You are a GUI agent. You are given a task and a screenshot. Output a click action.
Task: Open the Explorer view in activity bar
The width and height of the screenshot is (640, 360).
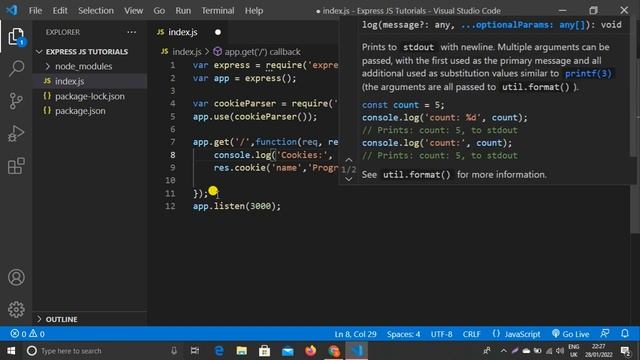tap(16, 37)
